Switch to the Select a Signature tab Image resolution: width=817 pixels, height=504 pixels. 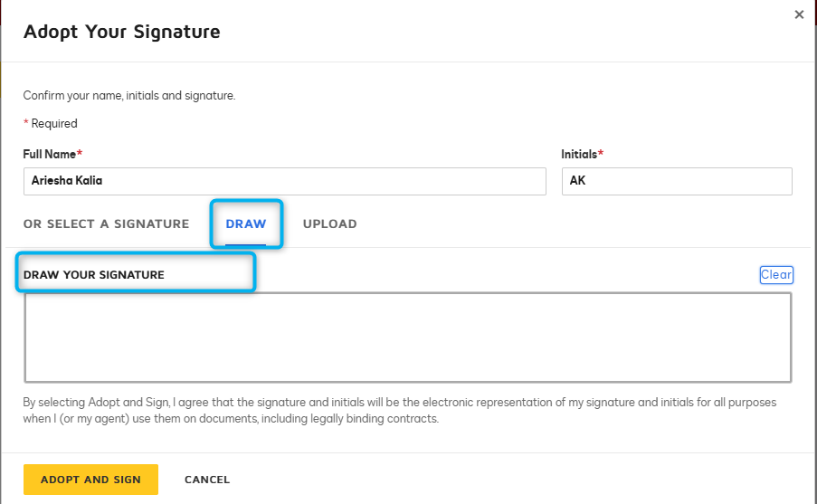coord(106,224)
